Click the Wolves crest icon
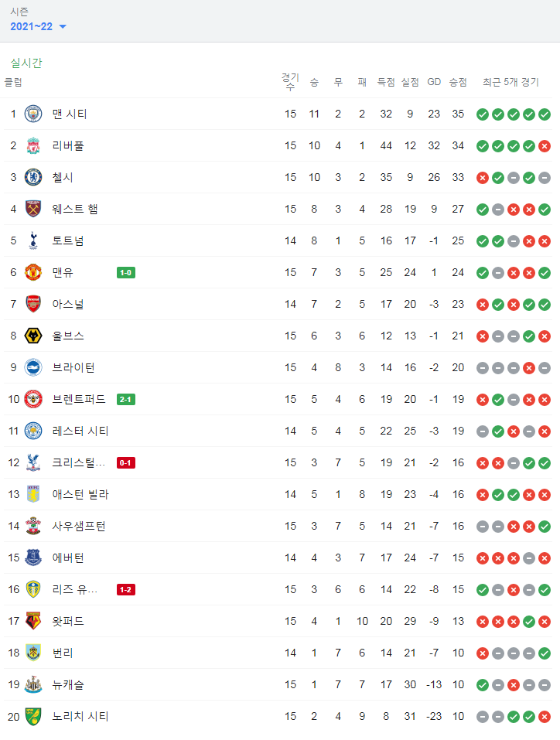This screenshot has height=740, width=560. point(33,336)
